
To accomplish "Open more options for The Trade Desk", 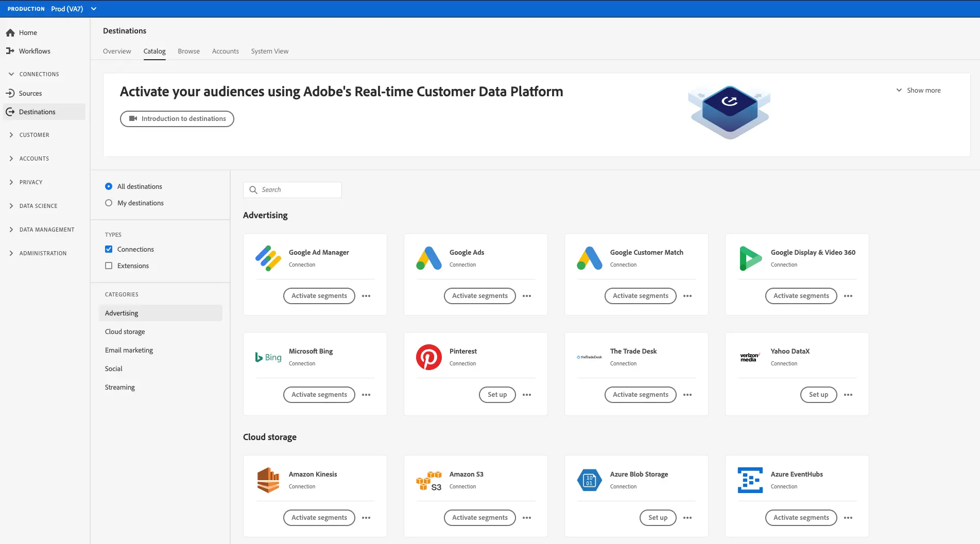I will [687, 395].
